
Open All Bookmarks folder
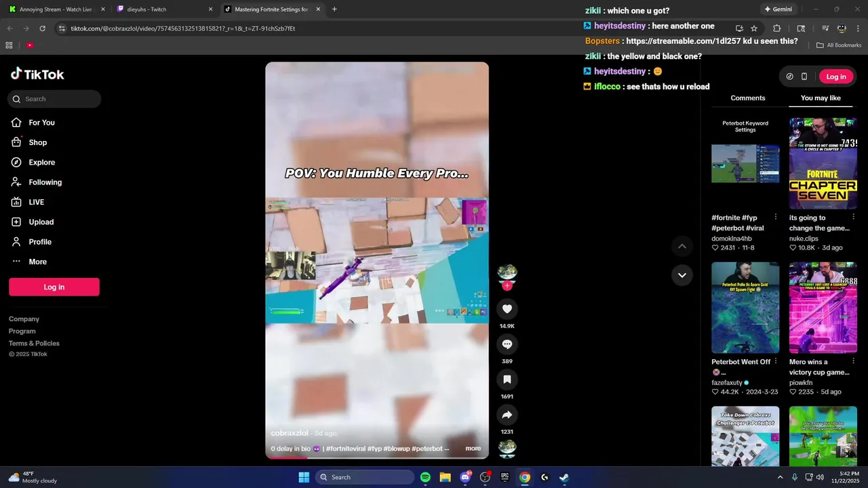[839, 45]
